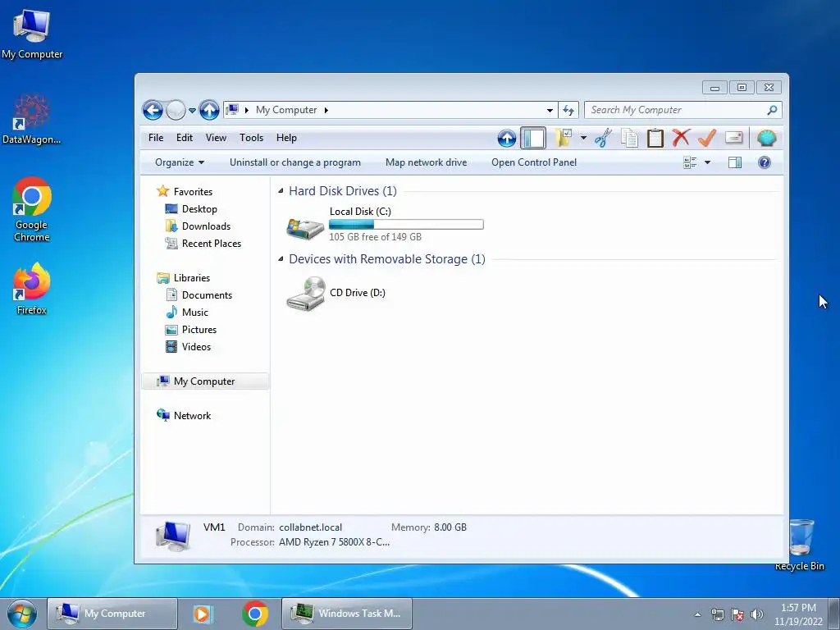
Task: Click the blue Help question mark icon
Action: 765,162
